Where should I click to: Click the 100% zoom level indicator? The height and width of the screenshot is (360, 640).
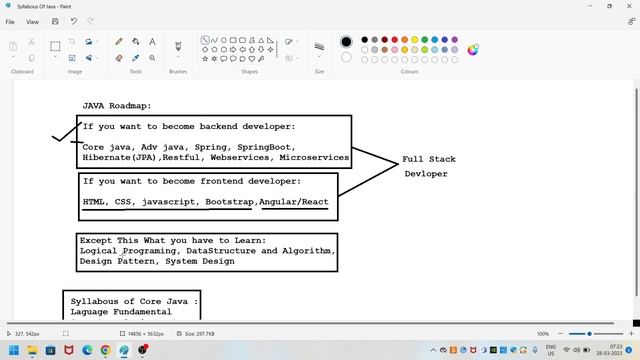point(543,334)
